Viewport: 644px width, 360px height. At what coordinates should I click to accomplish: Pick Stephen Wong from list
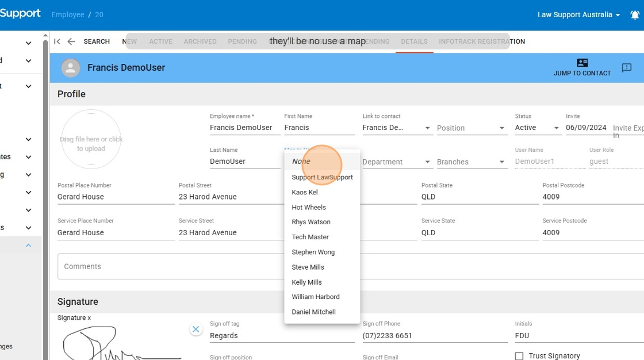[x=322, y=252]
